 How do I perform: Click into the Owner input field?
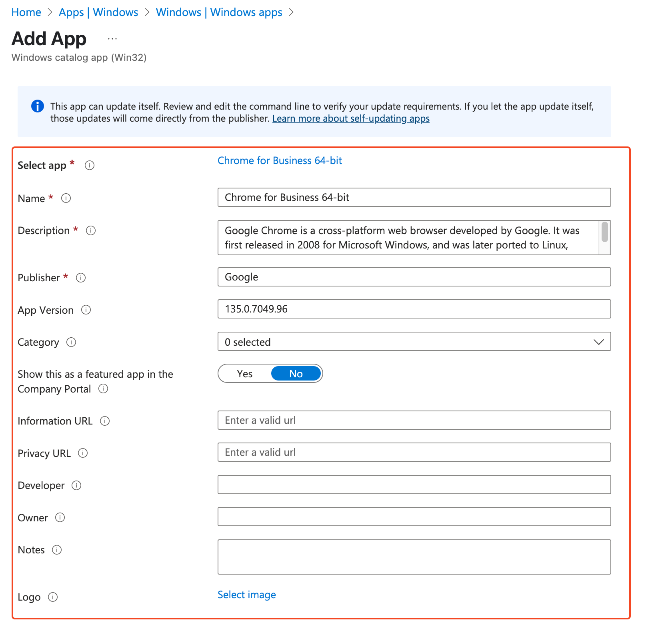tap(414, 517)
